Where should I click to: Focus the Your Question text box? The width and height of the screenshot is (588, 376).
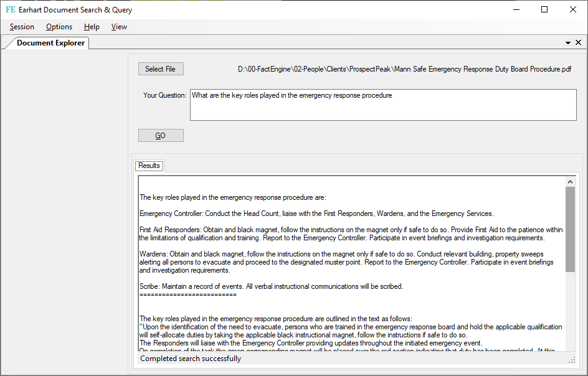pos(383,105)
